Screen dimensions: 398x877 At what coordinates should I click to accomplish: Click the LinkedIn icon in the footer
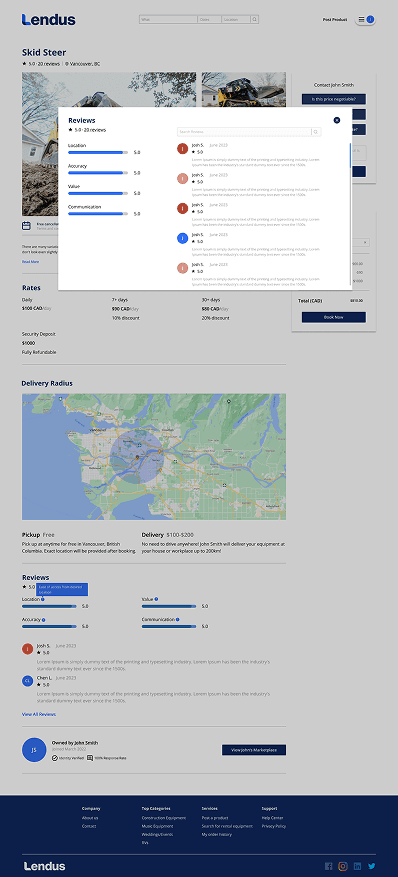[357, 866]
